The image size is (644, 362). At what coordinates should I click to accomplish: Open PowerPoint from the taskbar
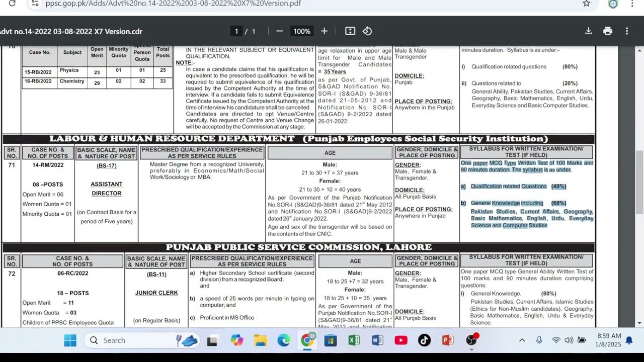coord(448,340)
